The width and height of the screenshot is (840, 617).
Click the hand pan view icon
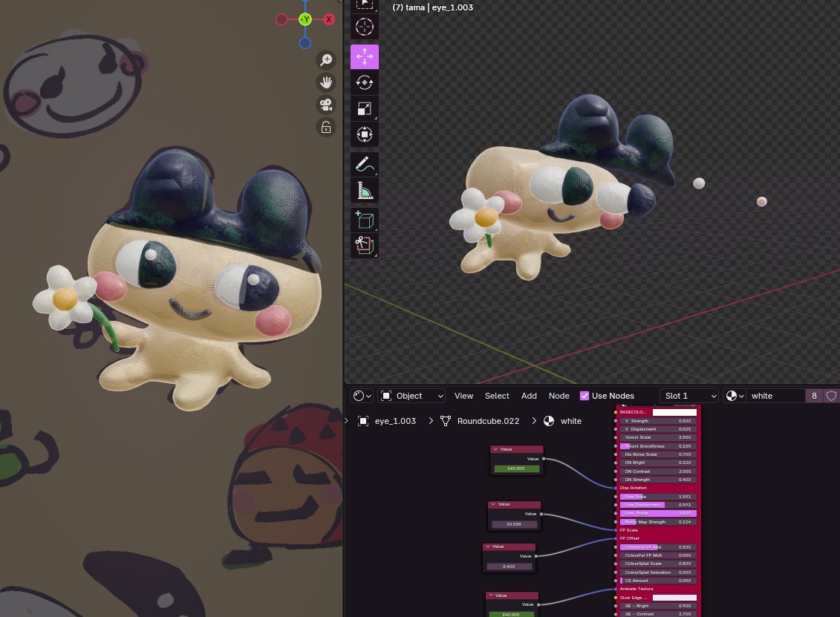click(x=326, y=82)
